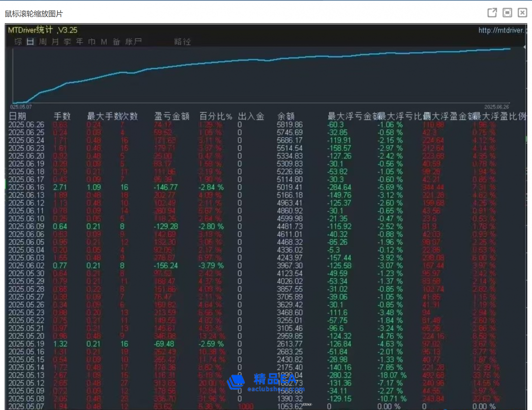Open the mtdriver website link
Image resolution: width=532 pixels, height=410 pixels.
coord(502,31)
